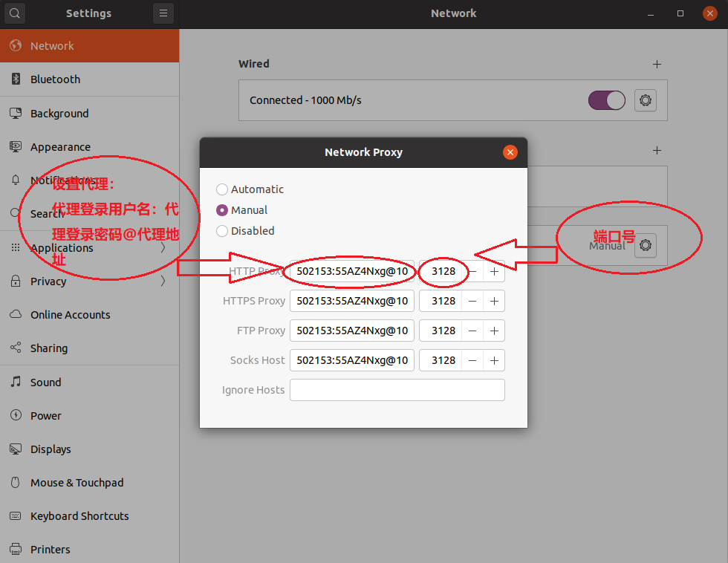Image resolution: width=728 pixels, height=563 pixels.
Task: Click the HTTP Proxy port 3128 field
Action: [x=441, y=272]
